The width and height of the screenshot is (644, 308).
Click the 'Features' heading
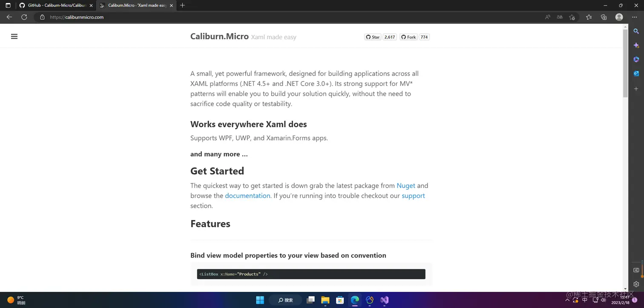click(210, 224)
